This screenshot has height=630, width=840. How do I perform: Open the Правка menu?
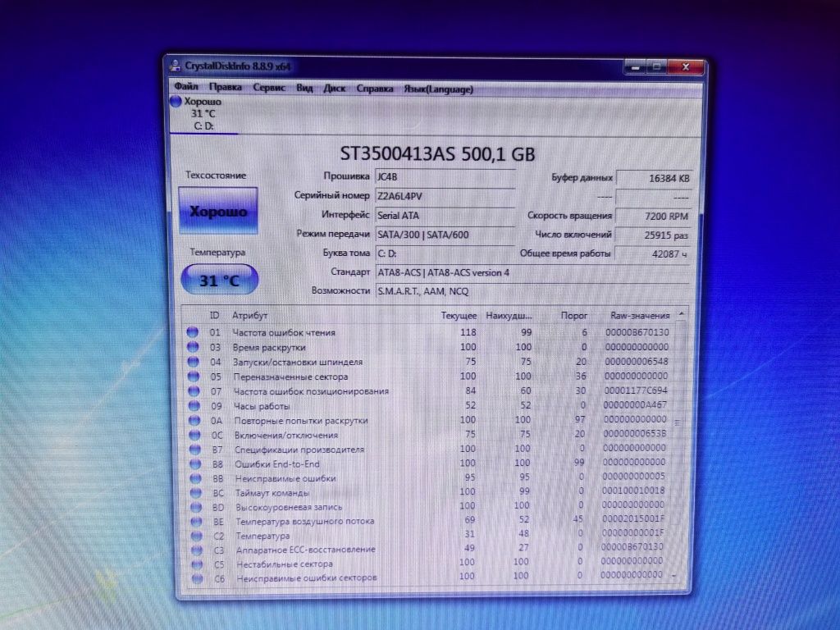point(225,87)
